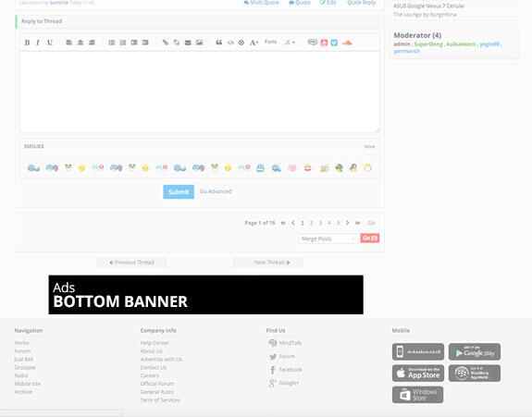Viewport: 532px width, 417px height.
Task: Insert the last smiley in the row
Action: tap(367, 167)
